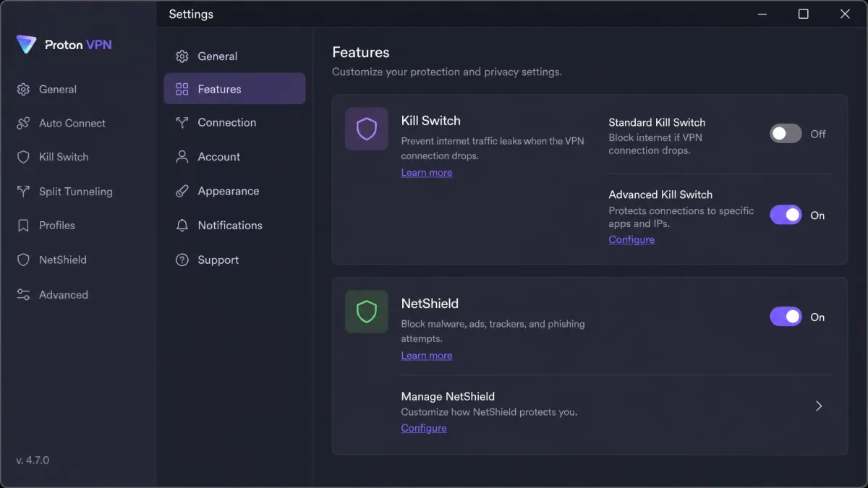Click the gear icon beside left sidebar General
The height and width of the screenshot is (488, 868).
23,90
